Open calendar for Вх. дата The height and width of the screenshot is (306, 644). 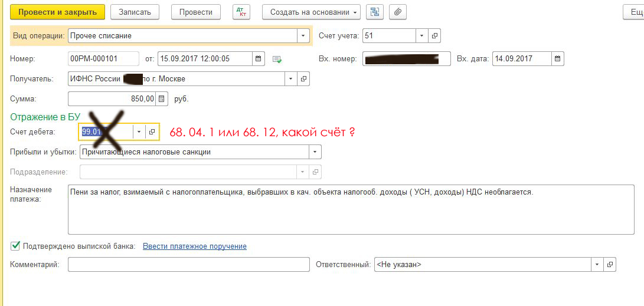557,58
